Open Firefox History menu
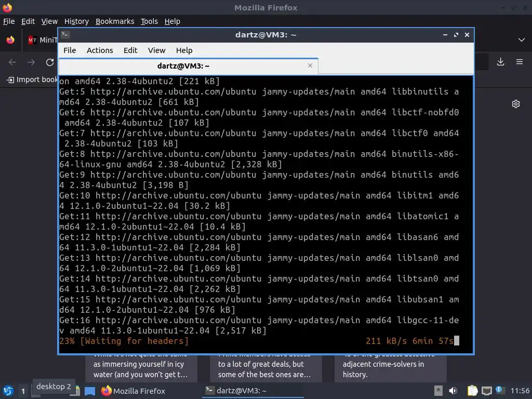This screenshot has width=532, height=399. [76, 21]
